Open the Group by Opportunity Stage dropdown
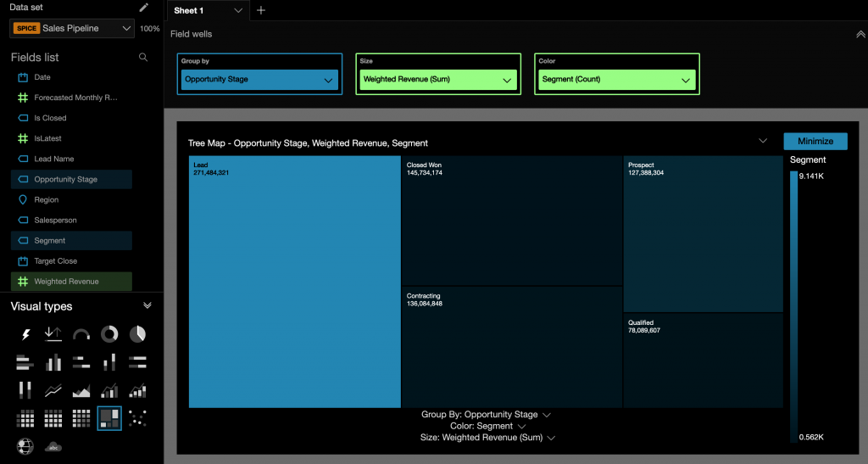The width and height of the screenshot is (868, 464). [x=259, y=80]
